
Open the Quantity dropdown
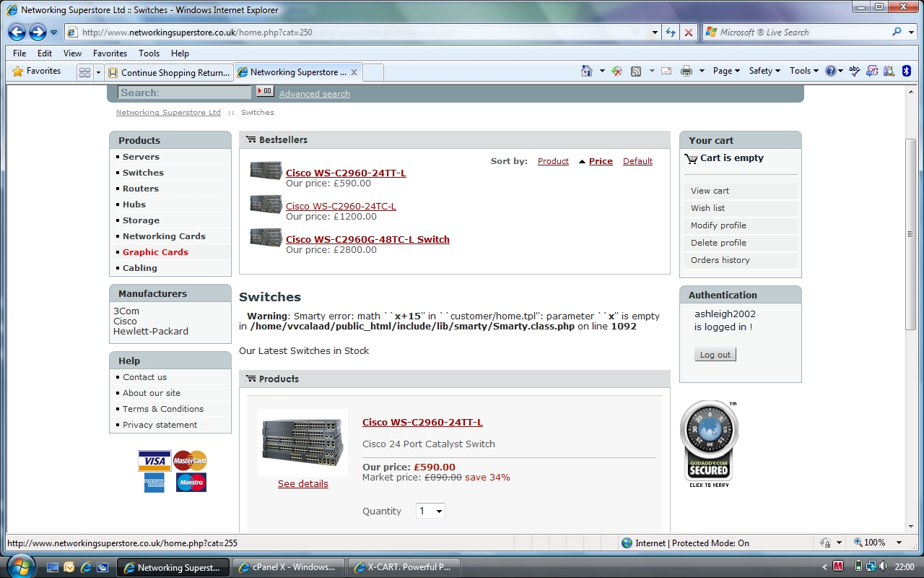pyautogui.click(x=430, y=511)
